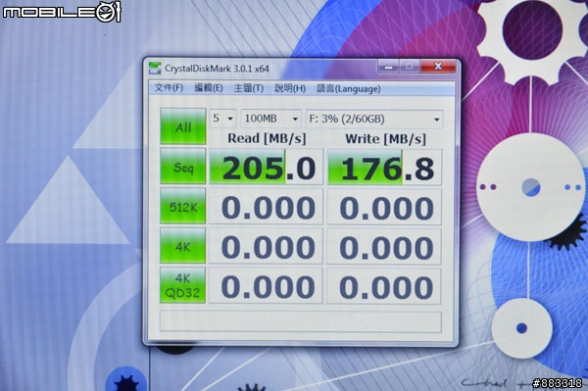
Task: Open the 100MB test size dropdown
Action: click(x=271, y=119)
